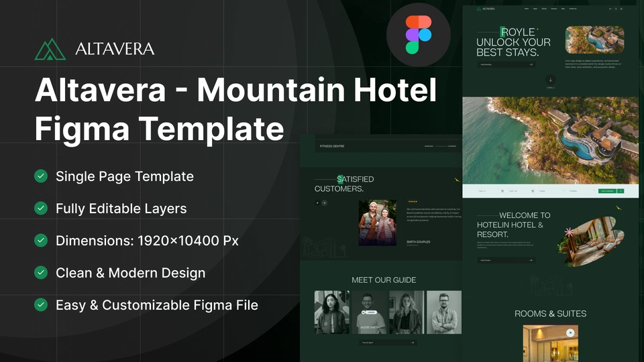
Task: Click the check-out calendar icon in booking bar
Action: [533, 191]
